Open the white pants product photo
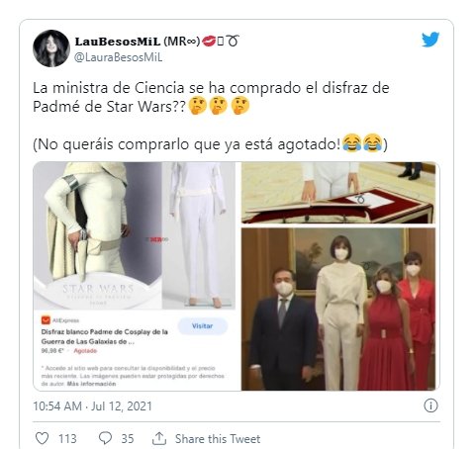The width and height of the screenshot is (476, 449). pyautogui.click(x=199, y=235)
